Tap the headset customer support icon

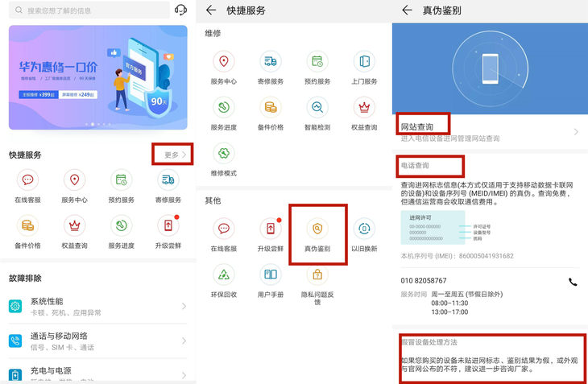pos(180,10)
